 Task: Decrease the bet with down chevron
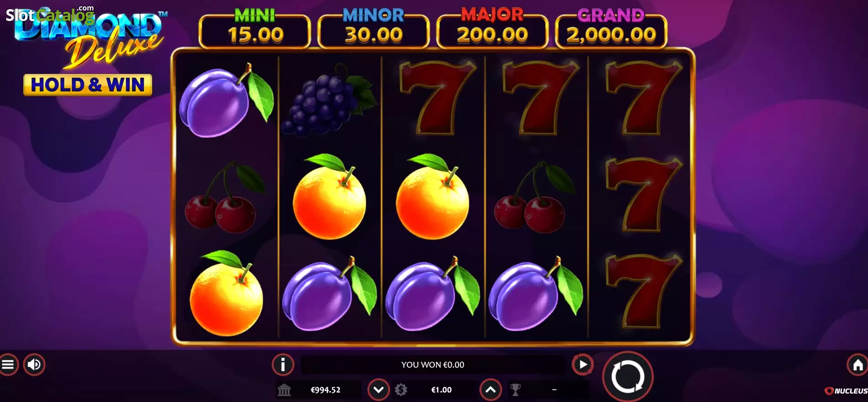[x=379, y=390]
